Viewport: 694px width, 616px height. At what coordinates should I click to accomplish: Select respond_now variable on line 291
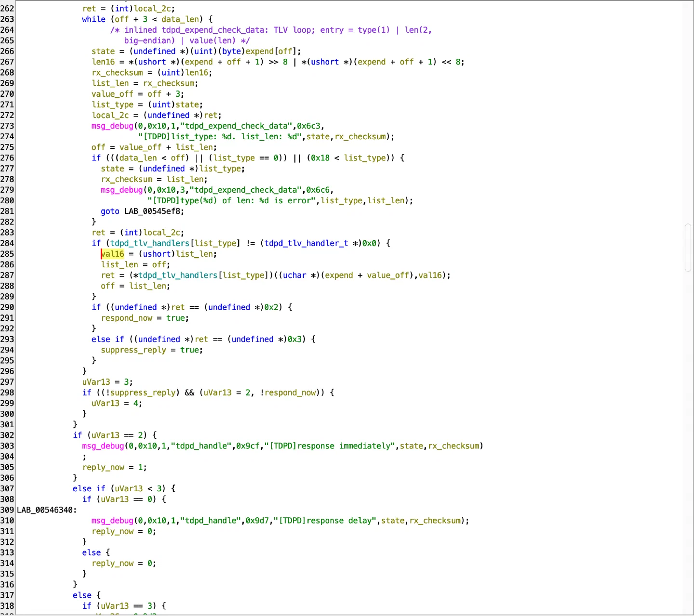[127, 318]
